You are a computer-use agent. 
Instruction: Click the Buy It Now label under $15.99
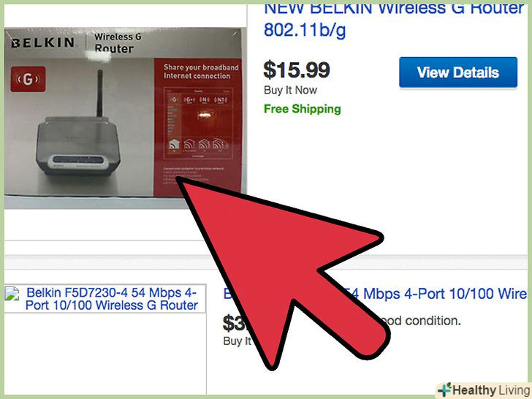[290, 91]
